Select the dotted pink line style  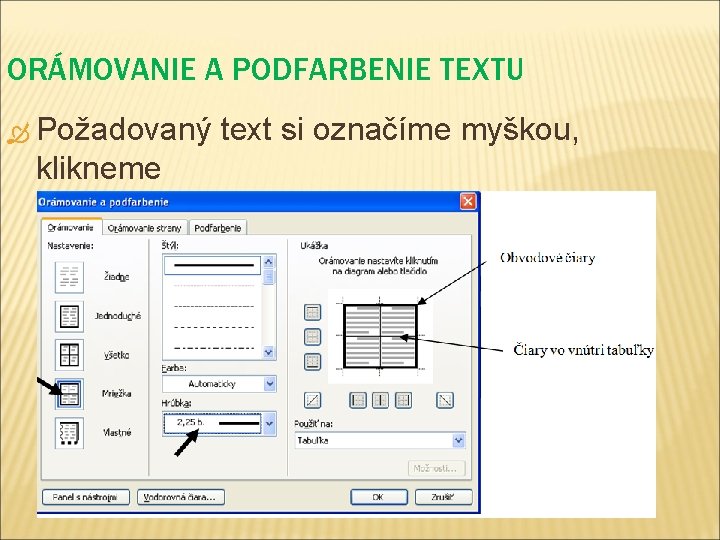tap(214, 285)
